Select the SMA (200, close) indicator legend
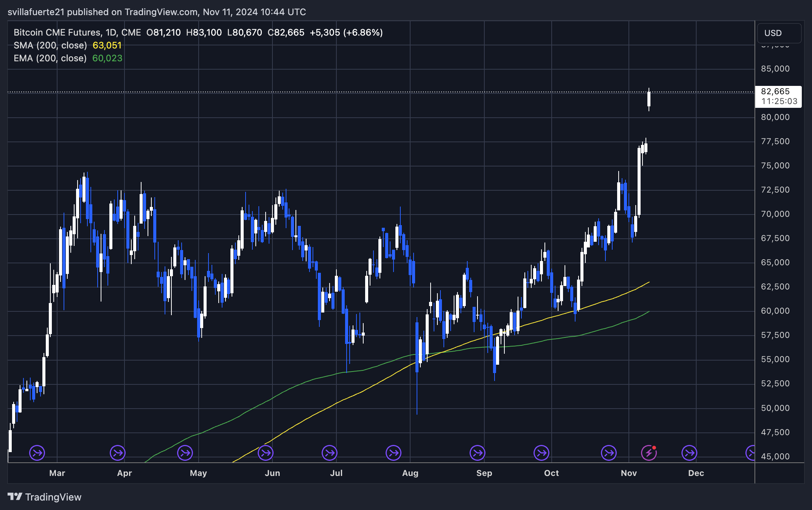The width and height of the screenshot is (812, 510). click(x=50, y=45)
